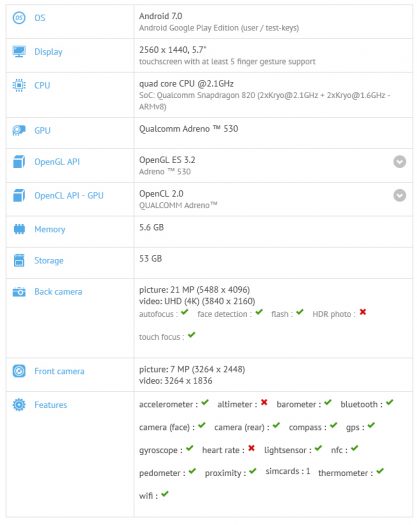Viewport: 417px width, 525px height.
Task: Click the Back camera label link
Action: coord(58,292)
